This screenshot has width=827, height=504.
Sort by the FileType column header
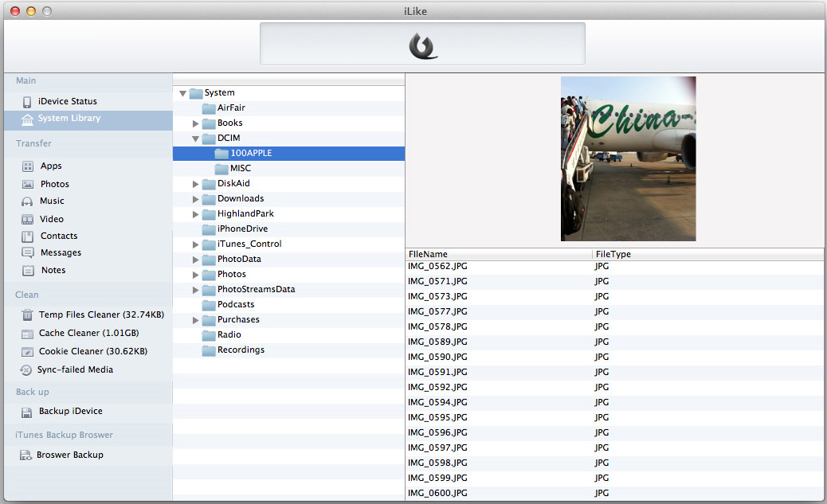coord(707,254)
